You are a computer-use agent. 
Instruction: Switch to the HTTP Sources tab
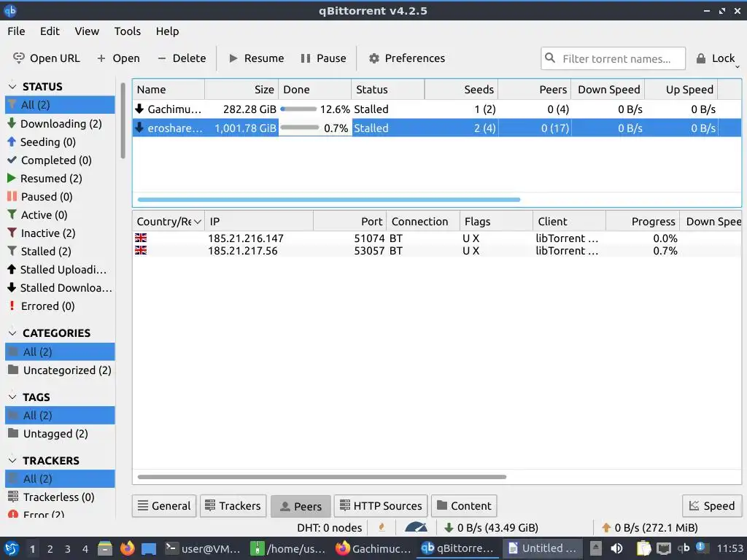point(381,506)
